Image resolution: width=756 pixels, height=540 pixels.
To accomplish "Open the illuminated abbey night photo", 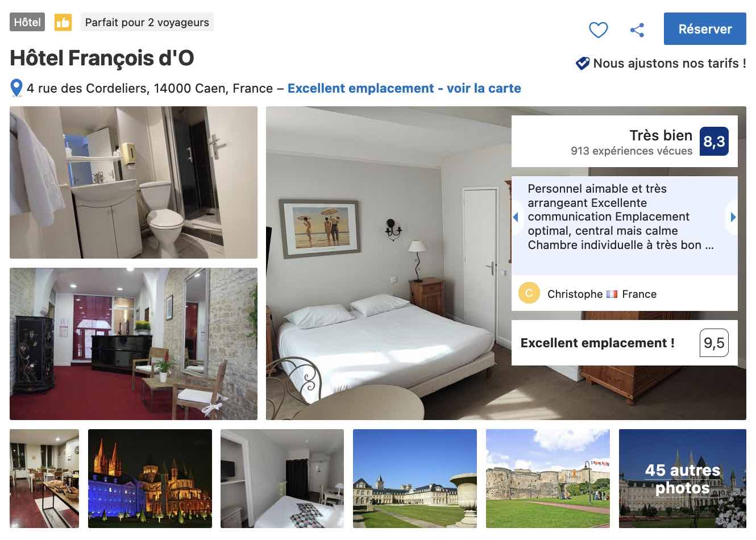I will (150, 479).
